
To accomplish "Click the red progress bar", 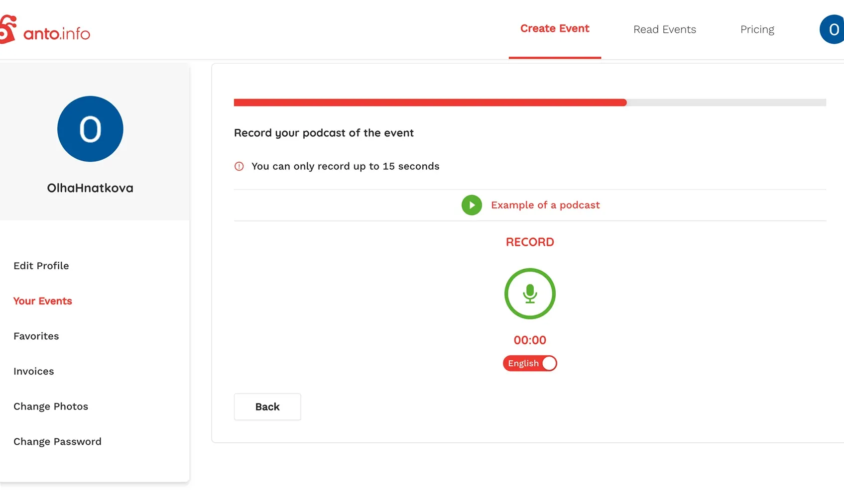I will pos(430,102).
